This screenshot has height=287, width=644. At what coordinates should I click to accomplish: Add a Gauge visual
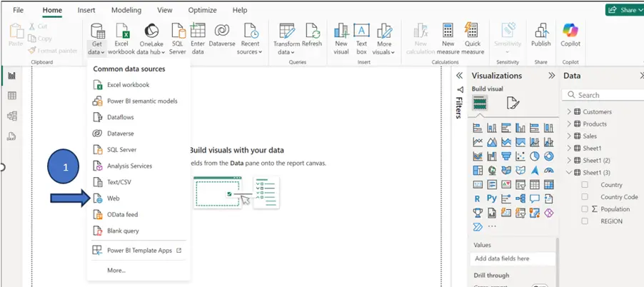coord(549,170)
